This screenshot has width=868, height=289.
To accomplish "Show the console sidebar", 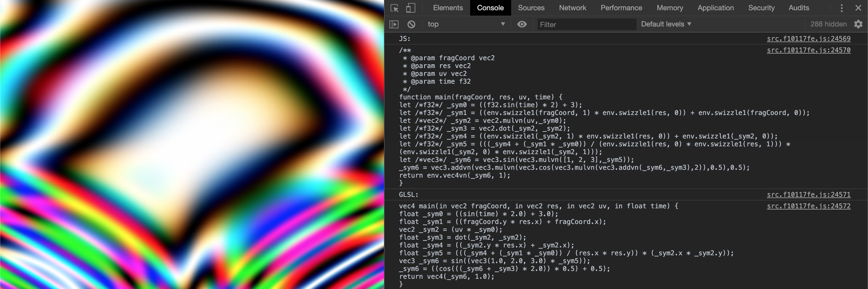I will tap(394, 24).
